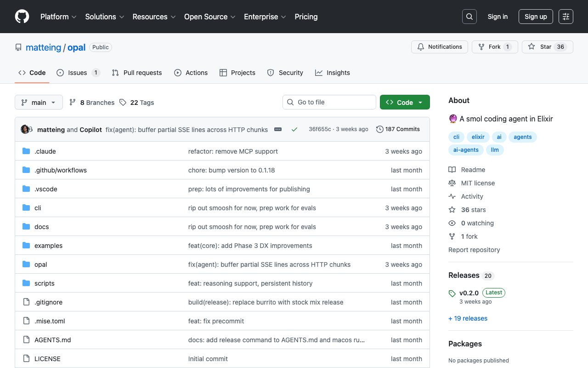The width and height of the screenshot is (588, 368).
Task: Expand the Resources navigation menu
Action: point(154,17)
